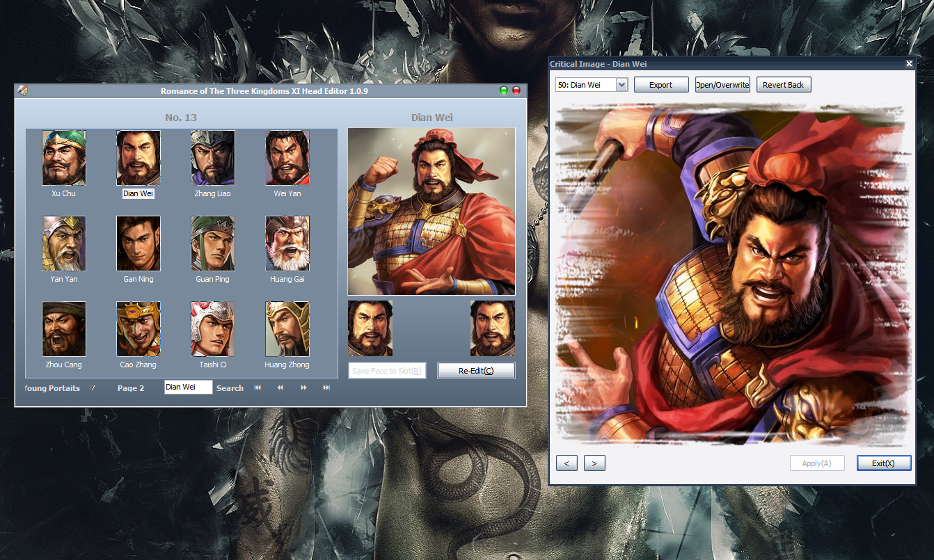Image resolution: width=934 pixels, height=560 pixels.
Task: Click the Revert Back button
Action: pos(784,85)
